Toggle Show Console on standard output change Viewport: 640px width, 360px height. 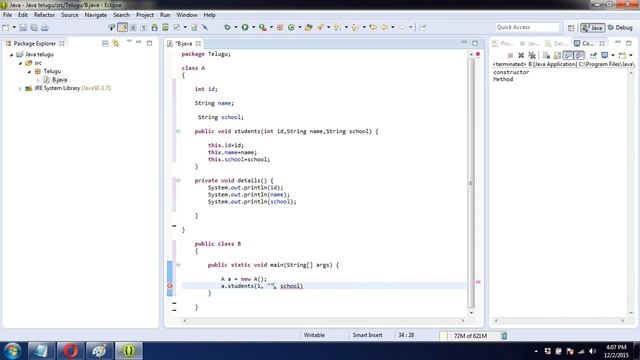[x=568, y=55]
